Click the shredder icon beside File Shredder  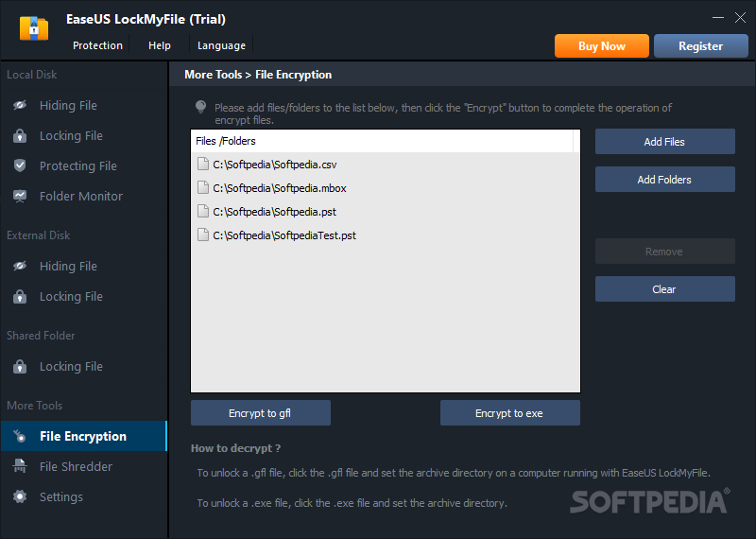click(x=20, y=466)
